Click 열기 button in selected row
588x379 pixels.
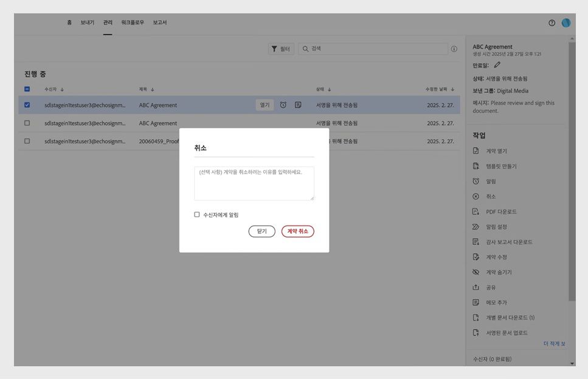(x=265, y=105)
